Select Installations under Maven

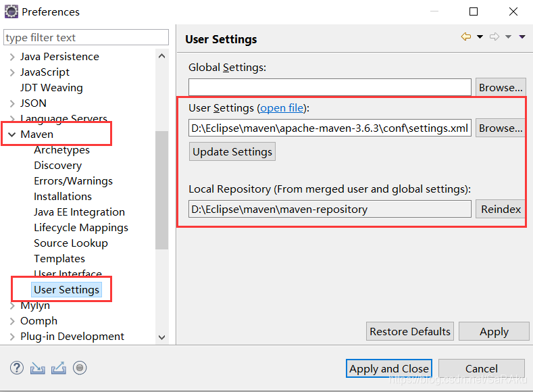click(x=63, y=196)
